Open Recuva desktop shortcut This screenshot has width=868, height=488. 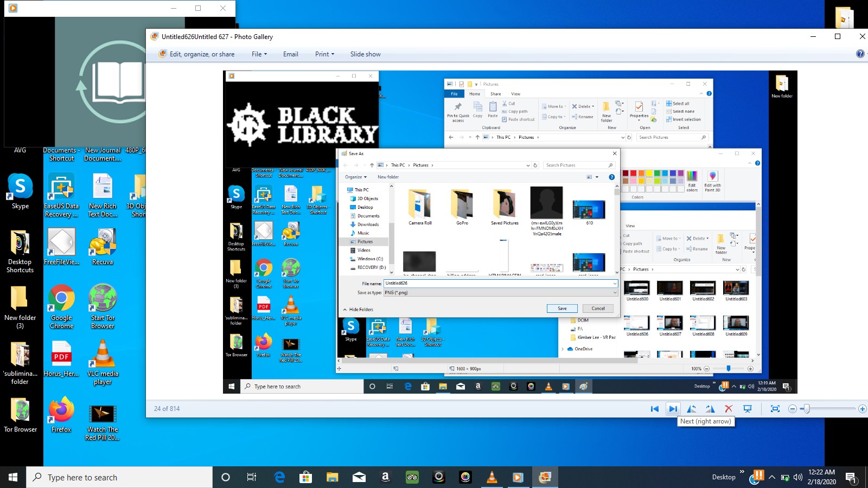tap(103, 247)
